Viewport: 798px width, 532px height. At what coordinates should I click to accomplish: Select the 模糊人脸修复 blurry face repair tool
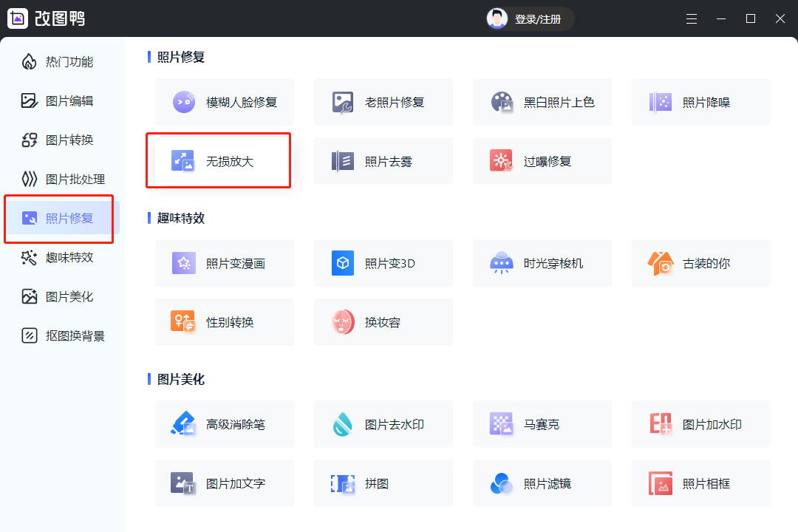point(224,102)
